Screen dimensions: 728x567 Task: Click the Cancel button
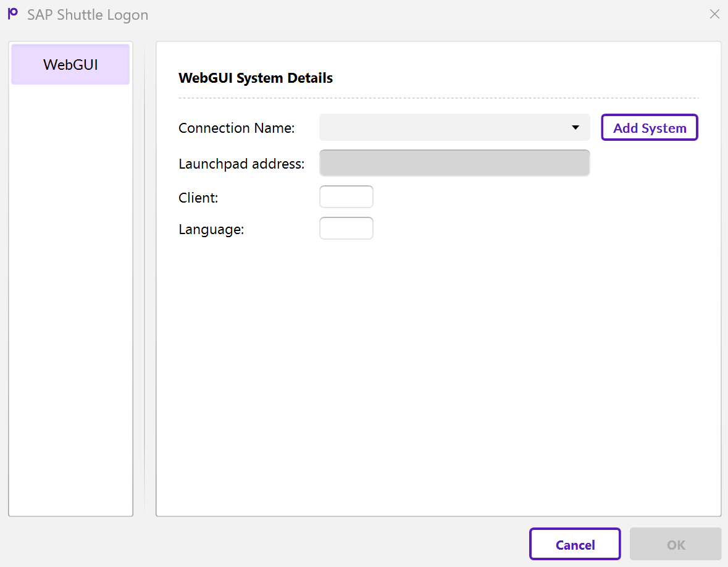click(x=575, y=544)
